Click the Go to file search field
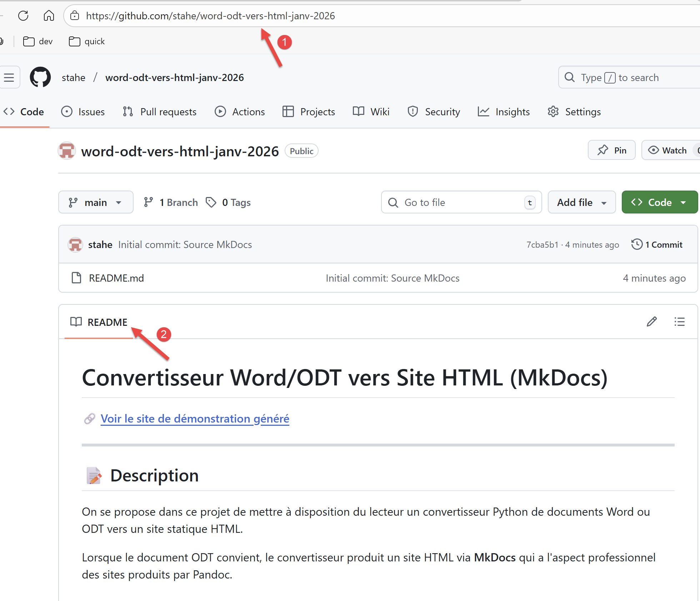The width and height of the screenshot is (700, 601). (461, 202)
